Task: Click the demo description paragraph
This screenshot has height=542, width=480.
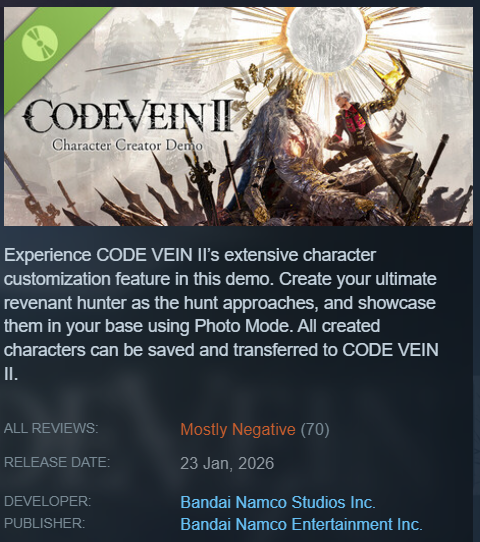Action: point(221,314)
